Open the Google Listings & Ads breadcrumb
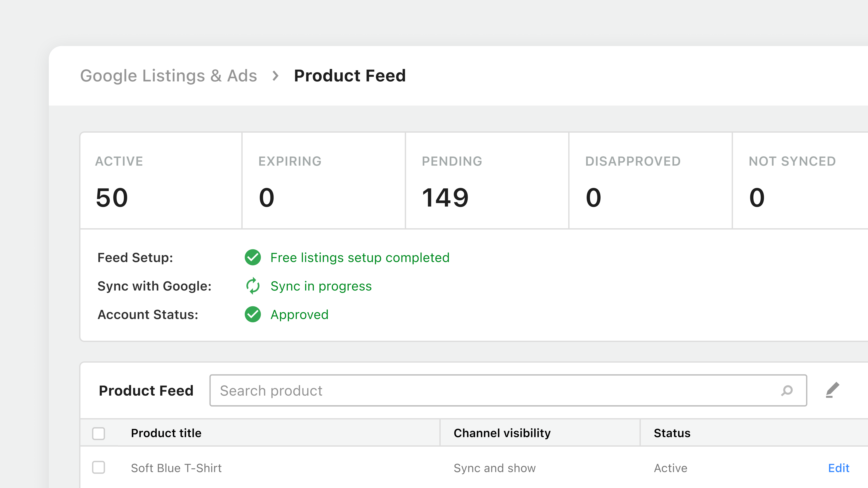 168,75
